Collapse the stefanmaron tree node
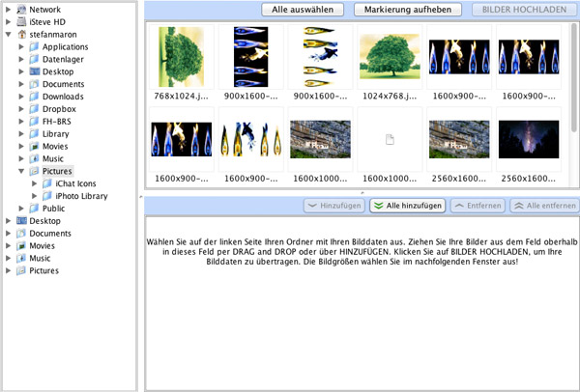 click(8, 35)
